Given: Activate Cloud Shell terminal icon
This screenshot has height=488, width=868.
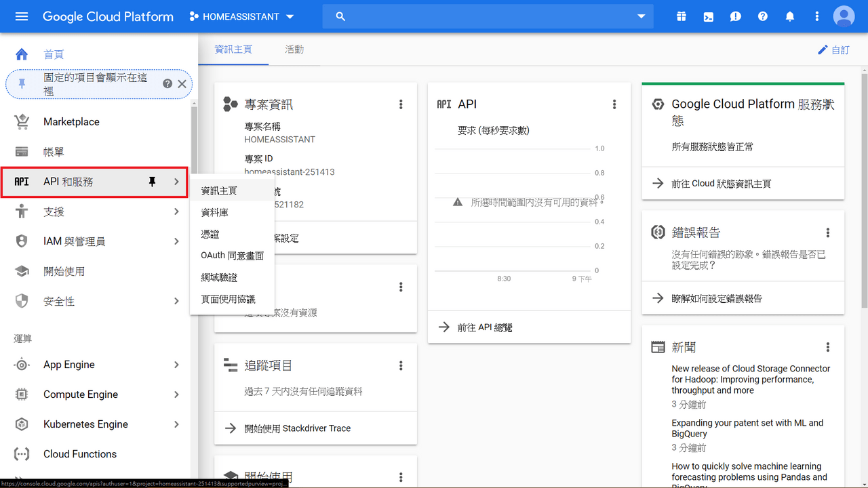Looking at the screenshot, I should (709, 16).
